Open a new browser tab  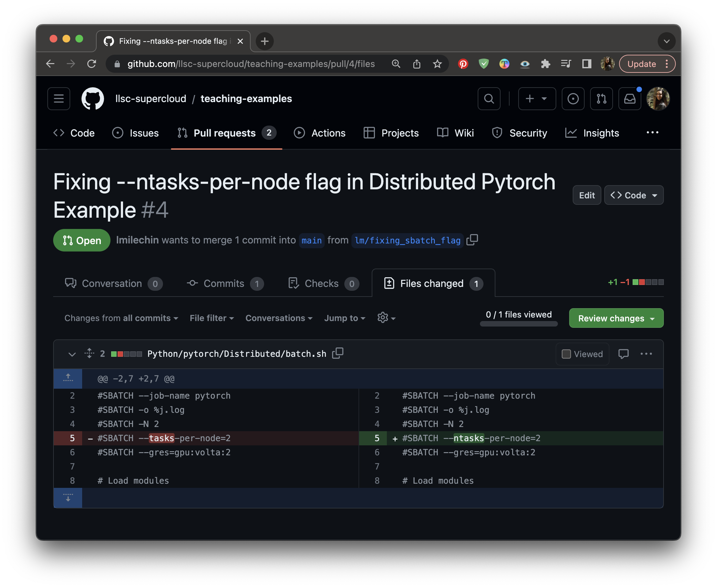[265, 41]
